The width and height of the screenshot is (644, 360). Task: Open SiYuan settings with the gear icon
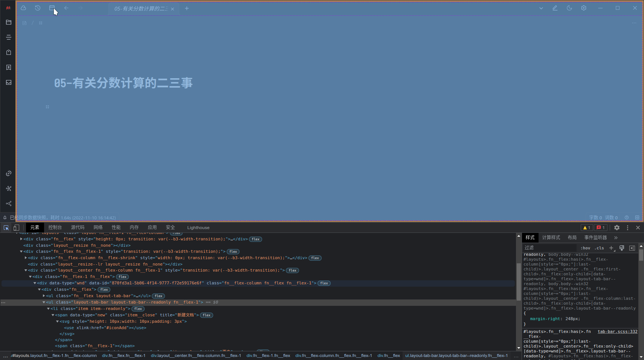point(584,8)
